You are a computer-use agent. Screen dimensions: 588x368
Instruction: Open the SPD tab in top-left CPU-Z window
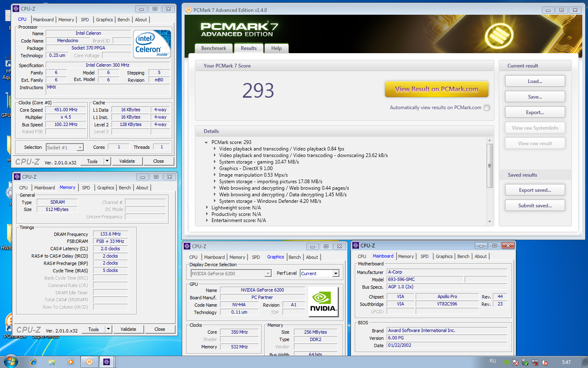pyautogui.click(x=85, y=20)
